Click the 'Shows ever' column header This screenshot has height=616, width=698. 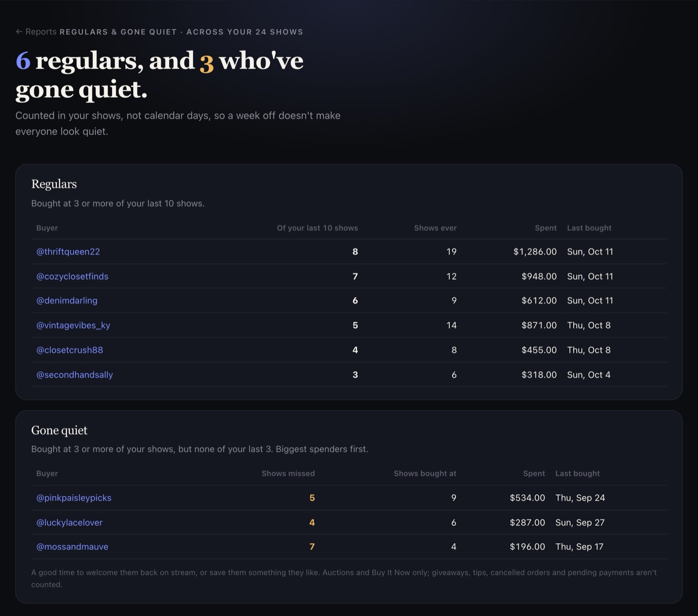point(435,228)
